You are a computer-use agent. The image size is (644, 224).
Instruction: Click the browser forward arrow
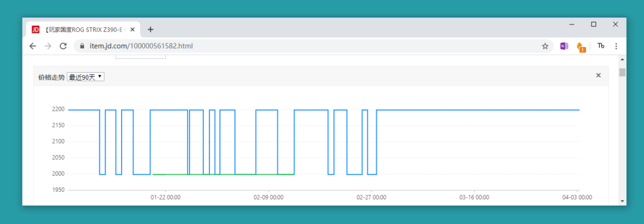coord(48,46)
